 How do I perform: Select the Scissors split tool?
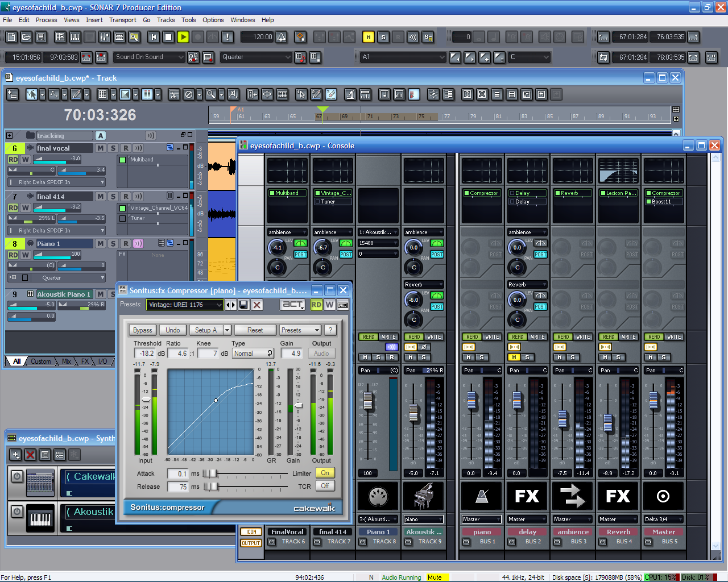pyautogui.click(x=174, y=94)
